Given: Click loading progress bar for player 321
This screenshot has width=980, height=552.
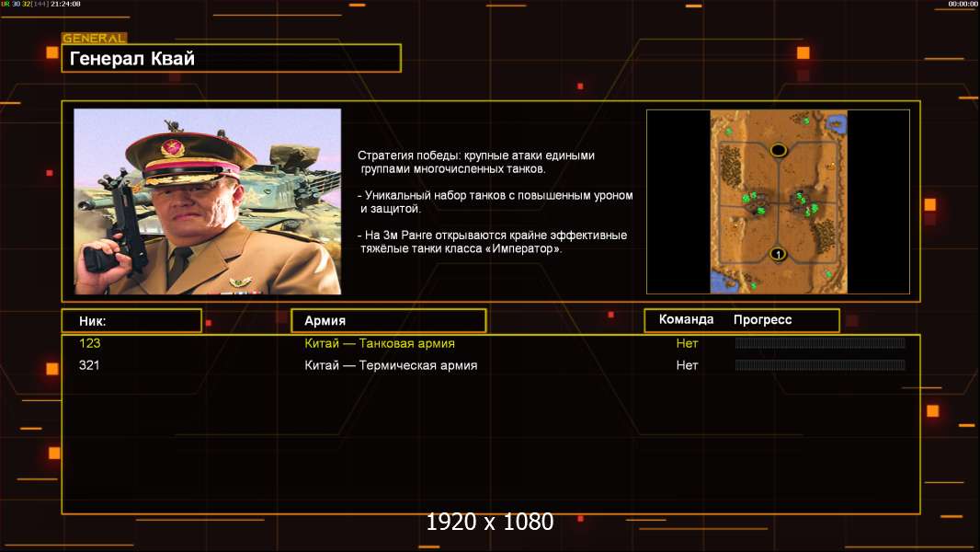Looking at the screenshot, I should (820, 365).
